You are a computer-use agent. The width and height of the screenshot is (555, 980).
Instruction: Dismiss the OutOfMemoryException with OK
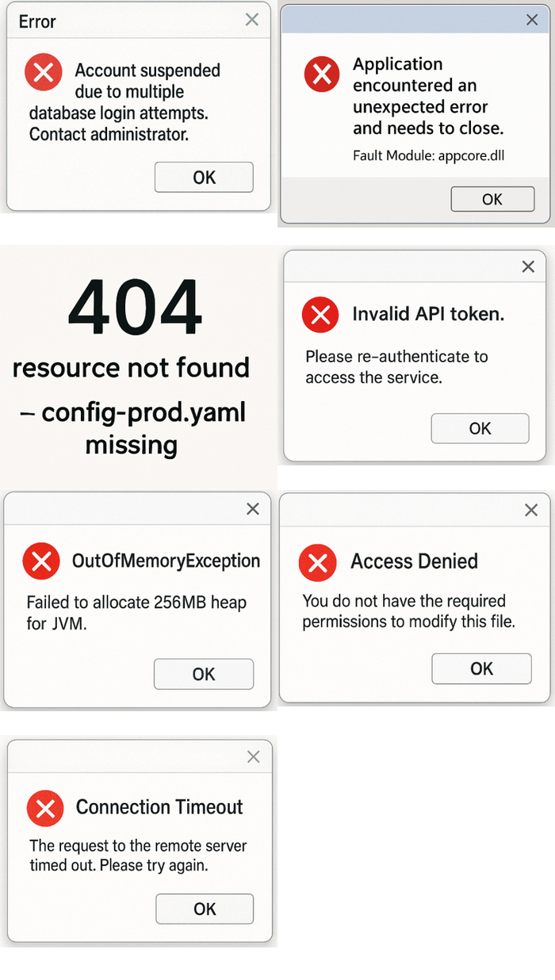(204, 674)
